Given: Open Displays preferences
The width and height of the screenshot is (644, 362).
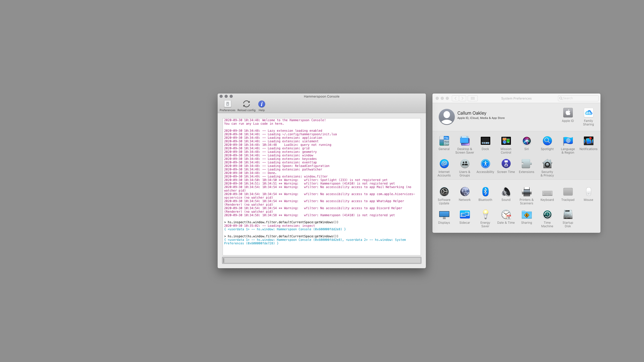Looking at the screenshot, I should (444, 217).
